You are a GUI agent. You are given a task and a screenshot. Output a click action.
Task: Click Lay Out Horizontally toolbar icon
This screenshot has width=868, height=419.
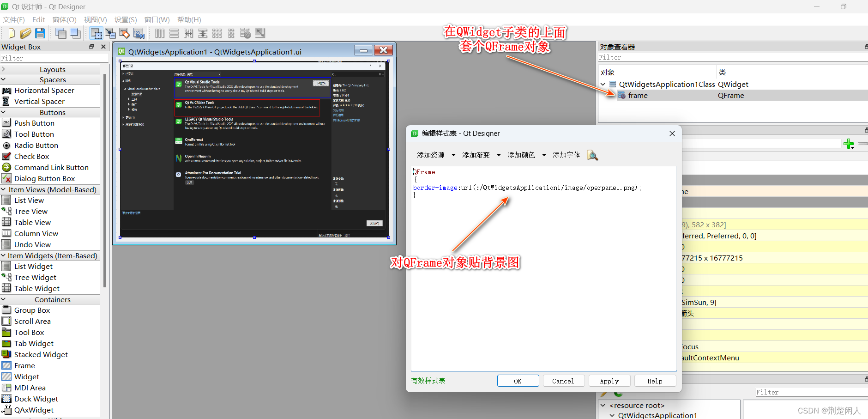[x=160, y=33]
